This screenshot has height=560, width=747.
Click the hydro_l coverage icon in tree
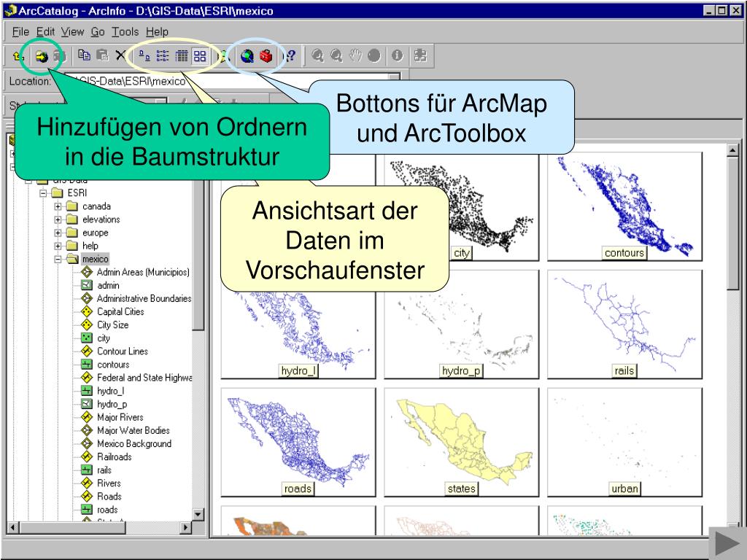[x=86, y=391]
